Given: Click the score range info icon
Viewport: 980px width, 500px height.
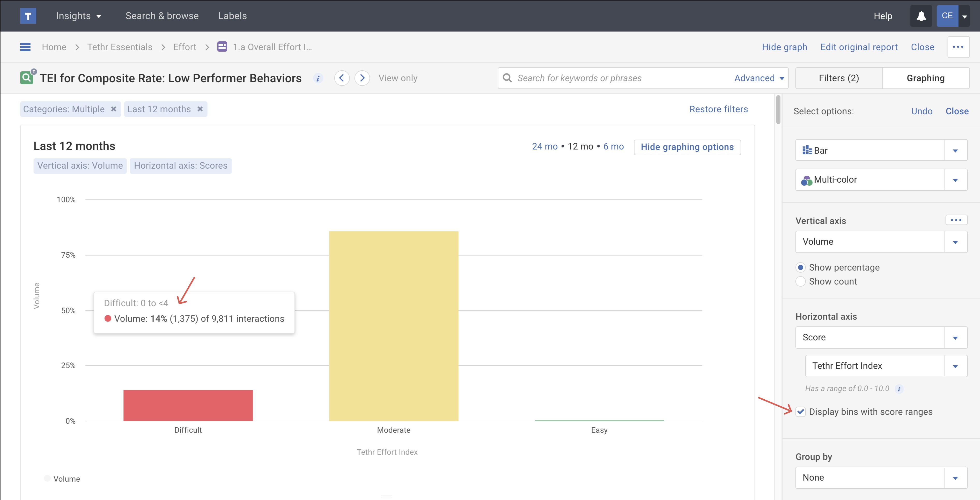Looking at the screenshot, I should pyautogui.click(x=899, y=389).
